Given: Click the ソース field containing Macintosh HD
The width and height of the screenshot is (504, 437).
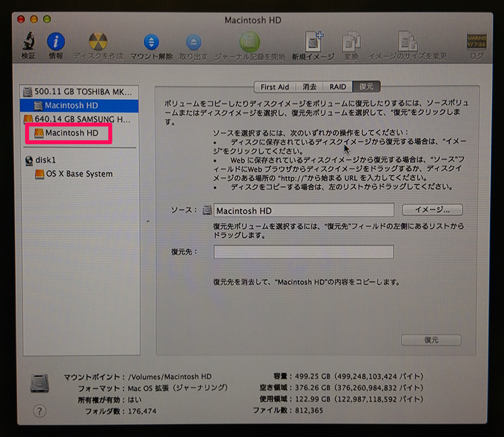Looking at the screenshot, I should tap(303, 210).
